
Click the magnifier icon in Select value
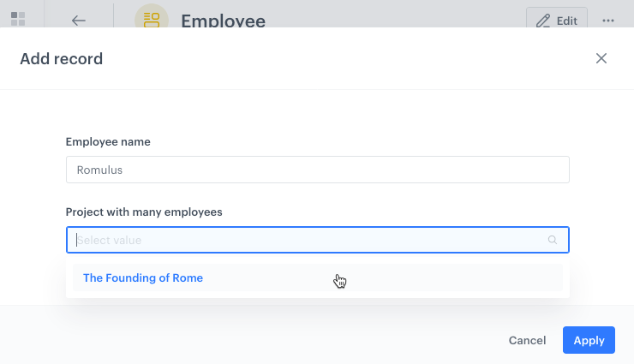click(x=553, y=240)
